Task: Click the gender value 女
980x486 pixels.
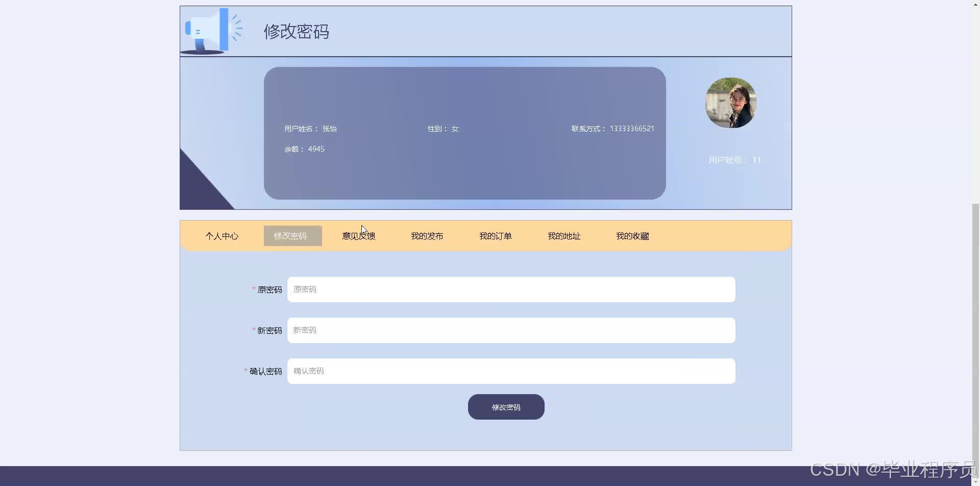Action: (x=455, y=129)
